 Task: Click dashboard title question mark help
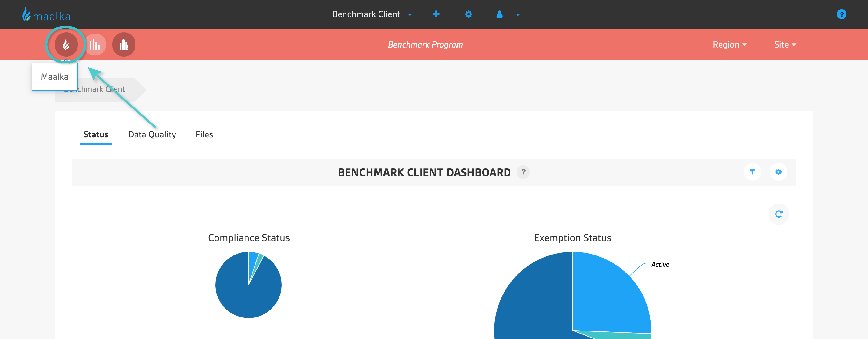523,172
